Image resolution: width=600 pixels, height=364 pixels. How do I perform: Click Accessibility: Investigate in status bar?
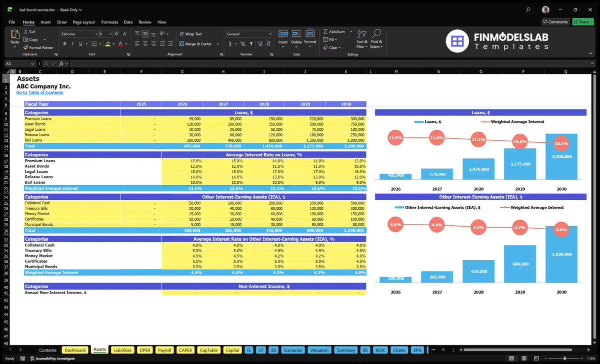52,359
